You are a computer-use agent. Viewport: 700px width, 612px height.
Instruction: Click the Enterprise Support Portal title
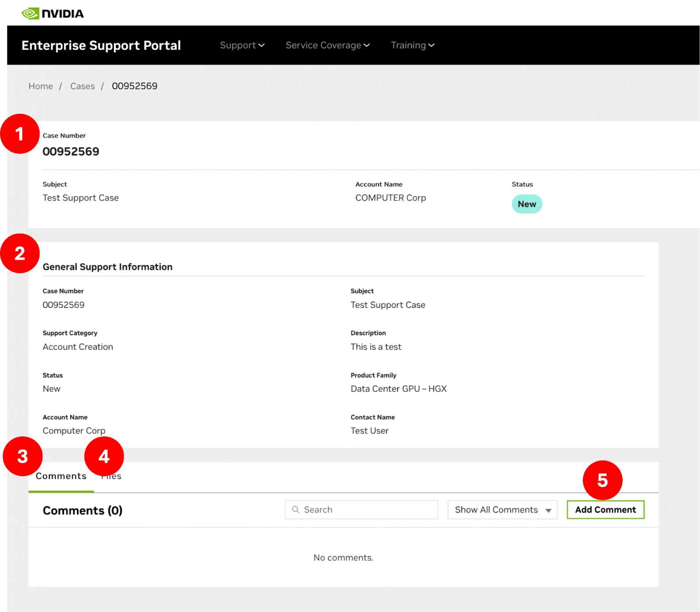101,46
